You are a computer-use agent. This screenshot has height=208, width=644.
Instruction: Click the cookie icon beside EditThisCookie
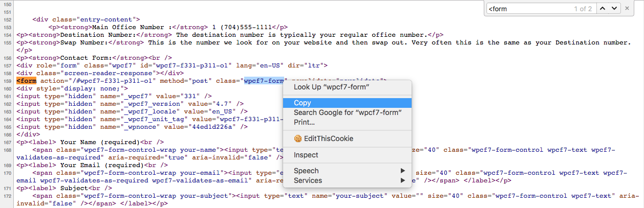coord(297,138)
